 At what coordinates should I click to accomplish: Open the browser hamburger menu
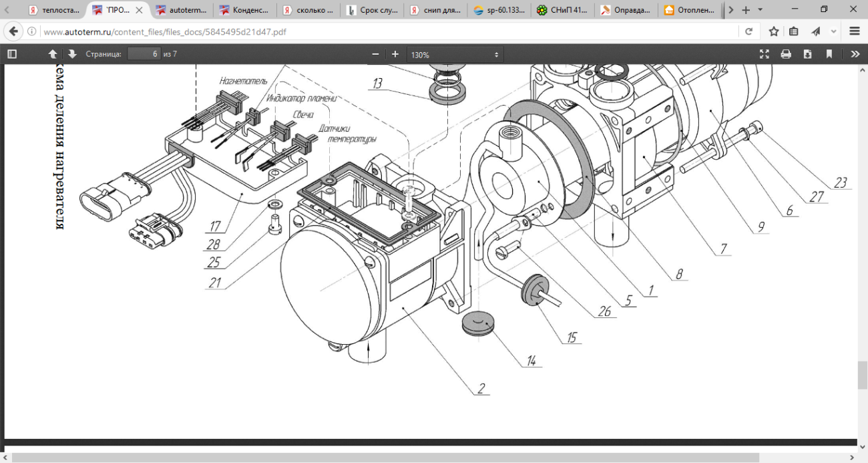(855, 31)
